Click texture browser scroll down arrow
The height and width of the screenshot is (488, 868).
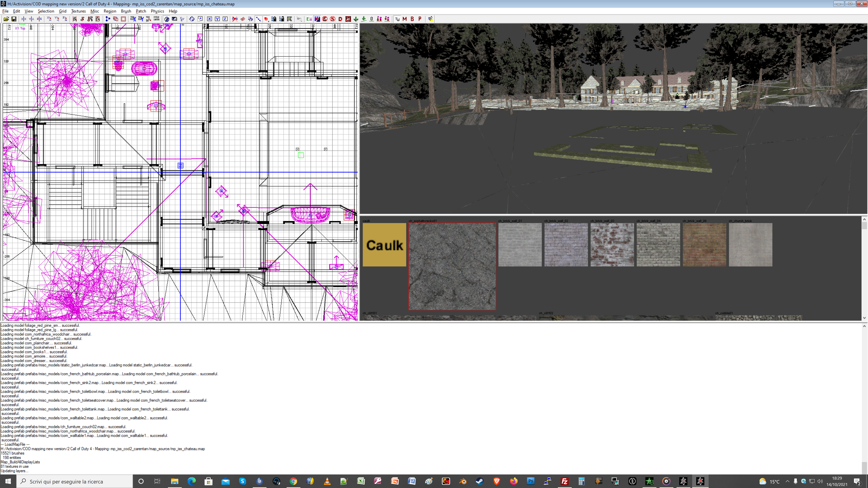coord(864,318)
